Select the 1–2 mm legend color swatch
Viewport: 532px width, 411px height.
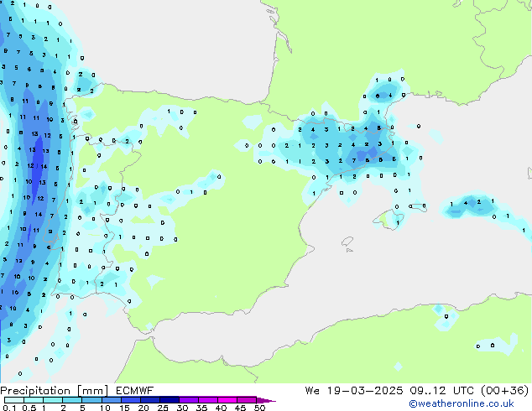(53, 400)
